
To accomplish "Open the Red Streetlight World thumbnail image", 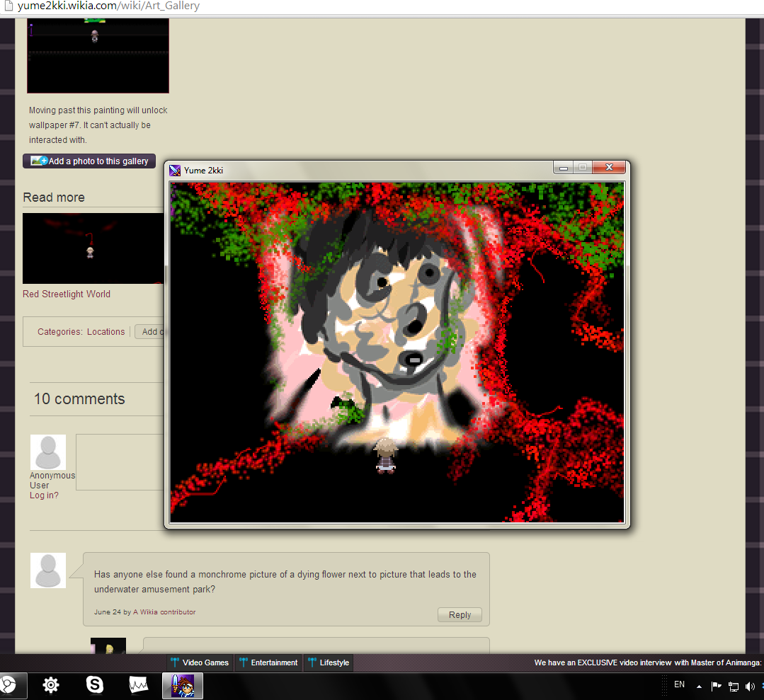I will click(x=93, y=248).
